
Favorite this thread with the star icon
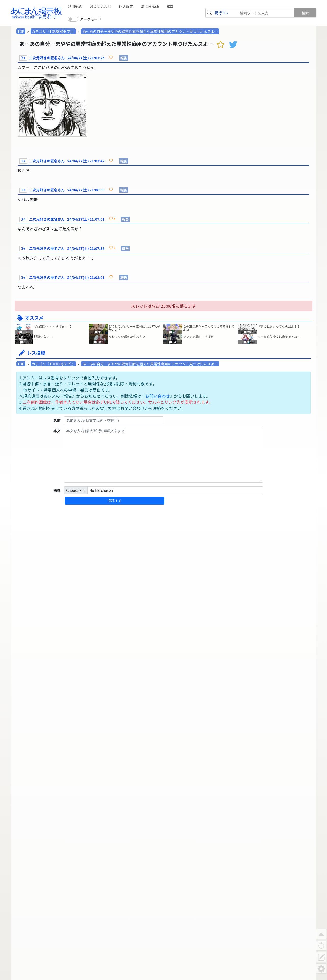click(x=220, y=45)
